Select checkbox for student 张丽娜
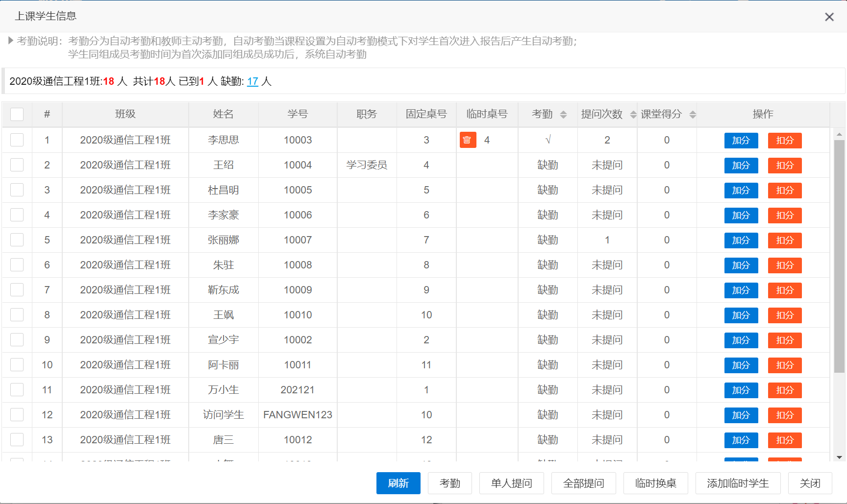This screenshot has width=847, height=504. (x=17, y=240)
